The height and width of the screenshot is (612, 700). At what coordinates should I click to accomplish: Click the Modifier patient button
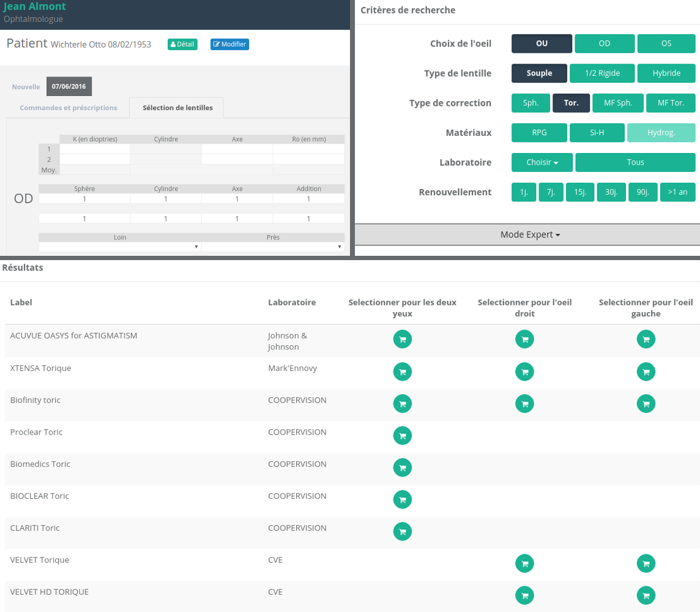tap(229, 44)
